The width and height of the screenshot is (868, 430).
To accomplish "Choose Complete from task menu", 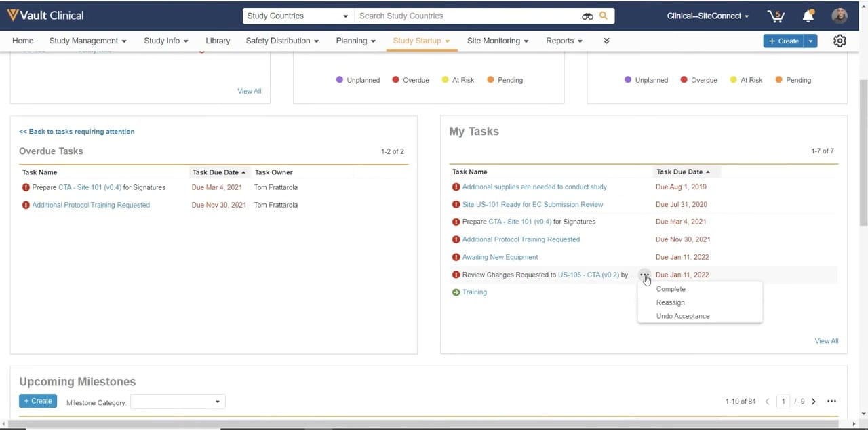I will tap(671, 289).
